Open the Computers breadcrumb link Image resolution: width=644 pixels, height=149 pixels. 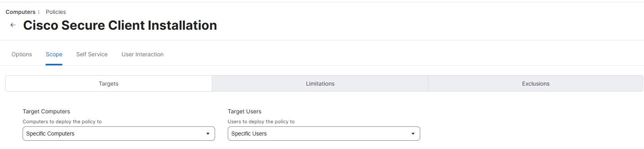(x=20, y=12)
